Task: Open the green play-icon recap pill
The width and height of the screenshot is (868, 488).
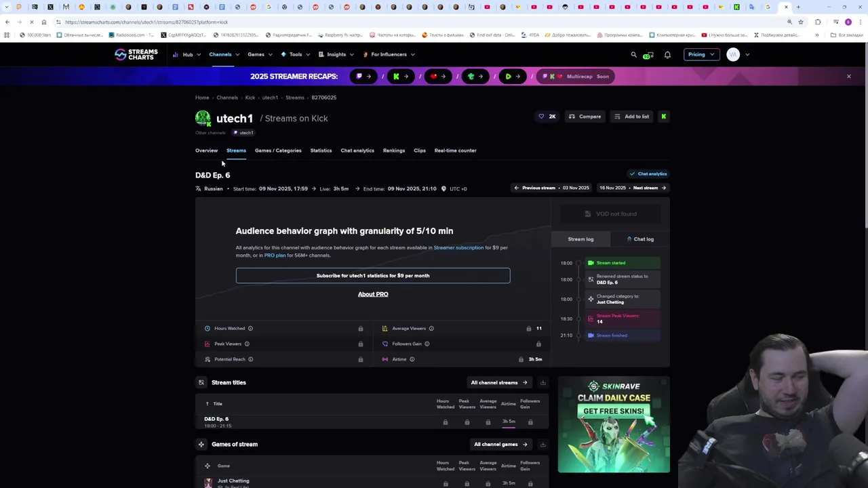Action: pos(513,76)
